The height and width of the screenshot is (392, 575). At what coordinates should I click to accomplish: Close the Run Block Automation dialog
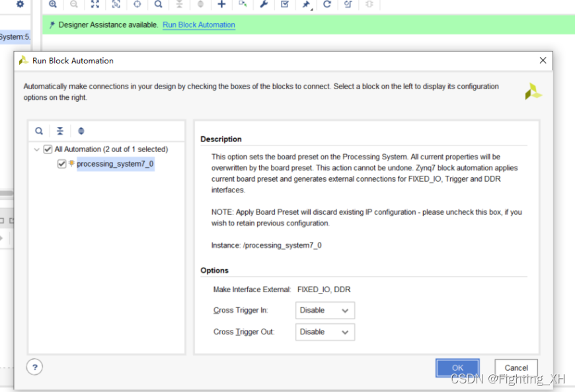(543, 61)
